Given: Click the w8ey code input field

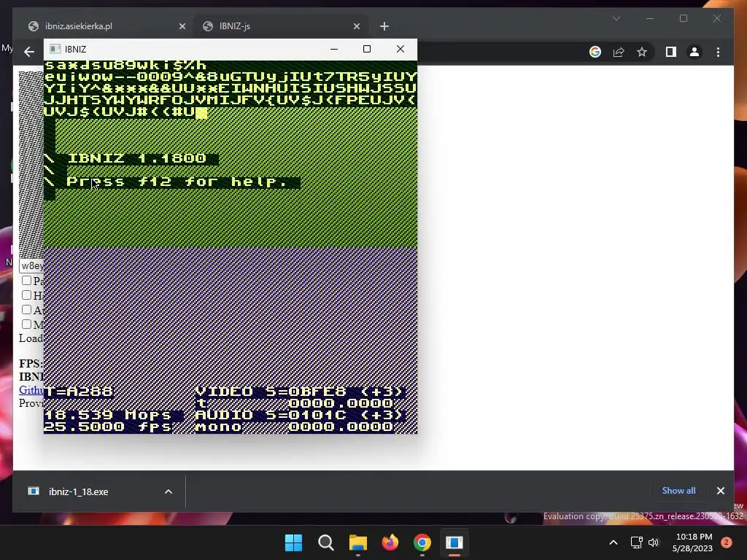Looking at the screenshot, I should 31,265.
